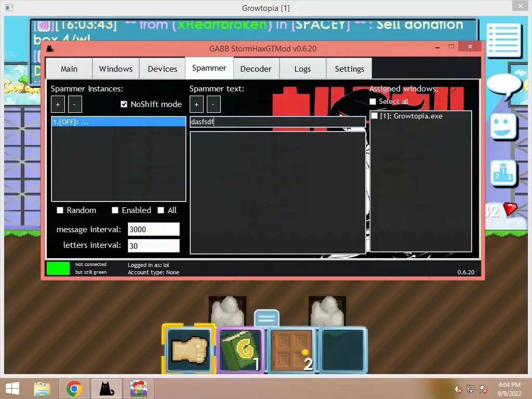Expand the inventory tab above hotbar
This screenshot has width=532, height=399.
coord(267,318)
